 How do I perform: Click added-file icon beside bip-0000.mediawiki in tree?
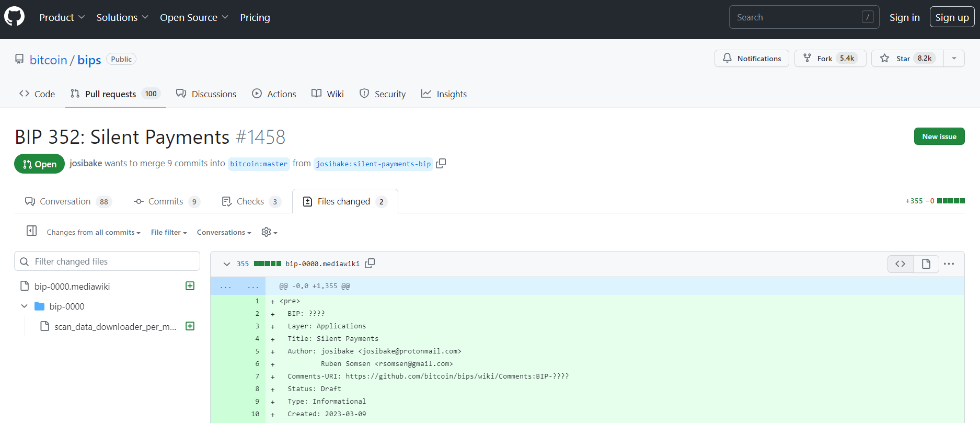tap(190, 285)
